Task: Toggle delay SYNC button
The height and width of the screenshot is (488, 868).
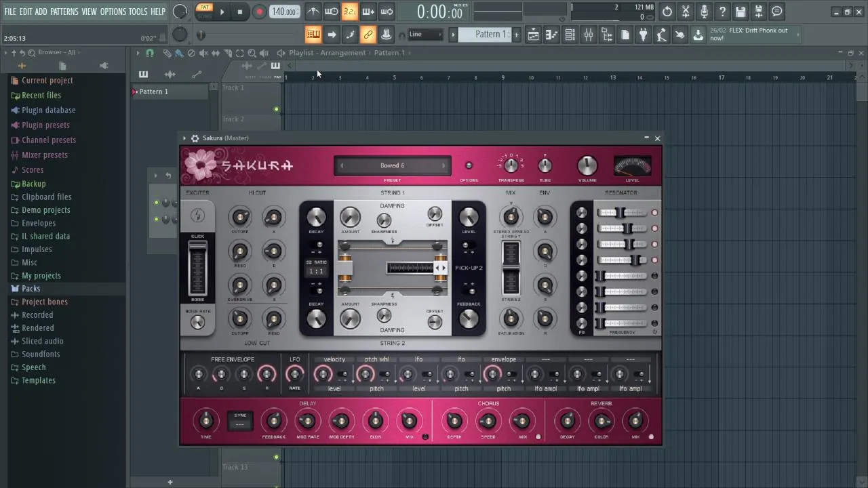Action: coord(239,421)
